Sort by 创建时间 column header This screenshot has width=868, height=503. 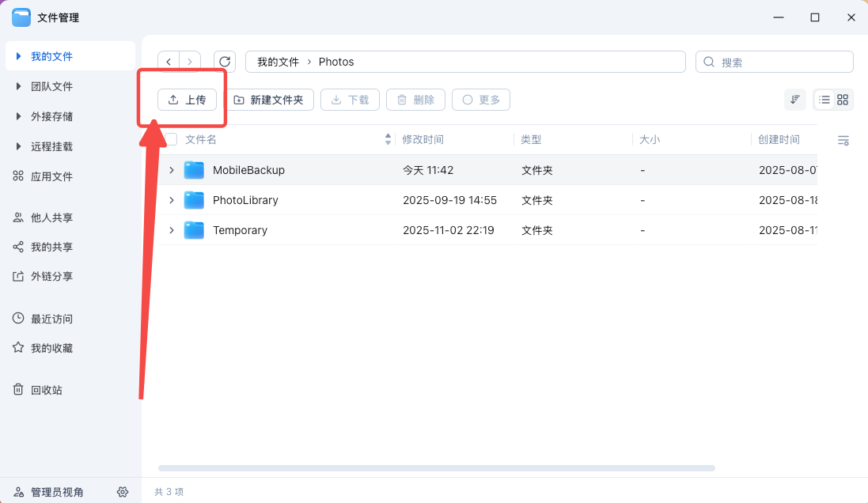(x=779, y=139)
